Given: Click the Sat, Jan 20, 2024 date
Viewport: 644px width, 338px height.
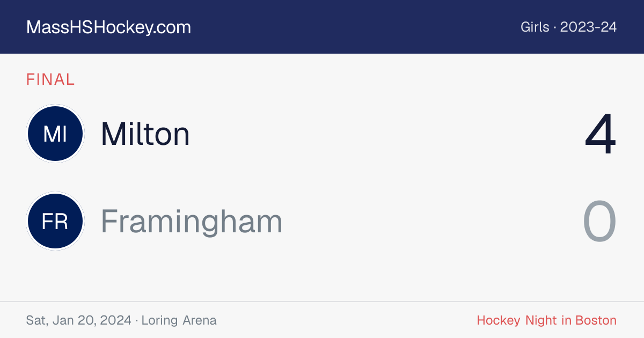Looking at the screenshot, I should point(78,320).
